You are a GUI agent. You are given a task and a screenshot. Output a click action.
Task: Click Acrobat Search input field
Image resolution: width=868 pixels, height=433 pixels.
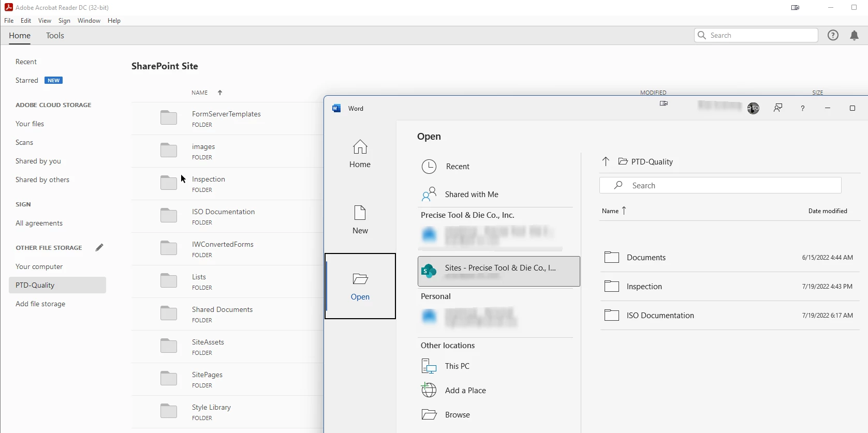coord(756,35)
